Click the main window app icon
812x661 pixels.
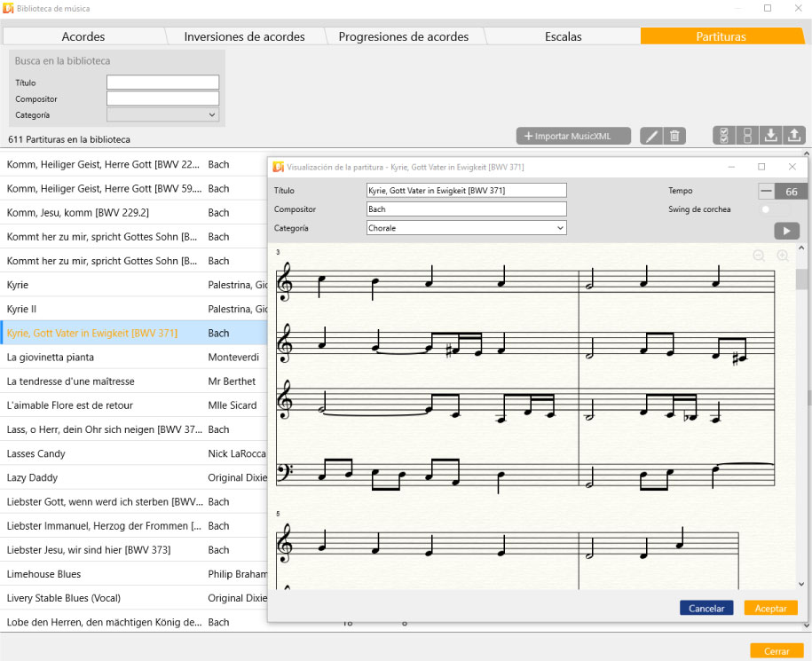coord(8,8)
